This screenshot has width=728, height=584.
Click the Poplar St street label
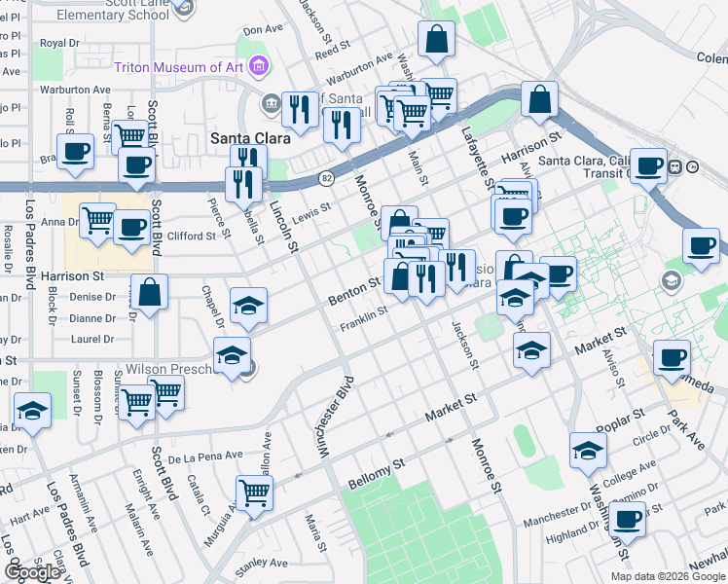pos(621,420)
